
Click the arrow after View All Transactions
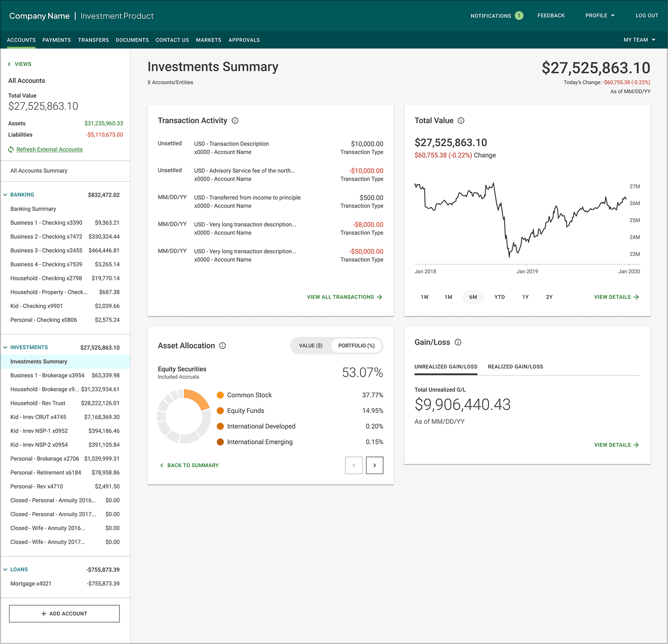tap(380, 297)
